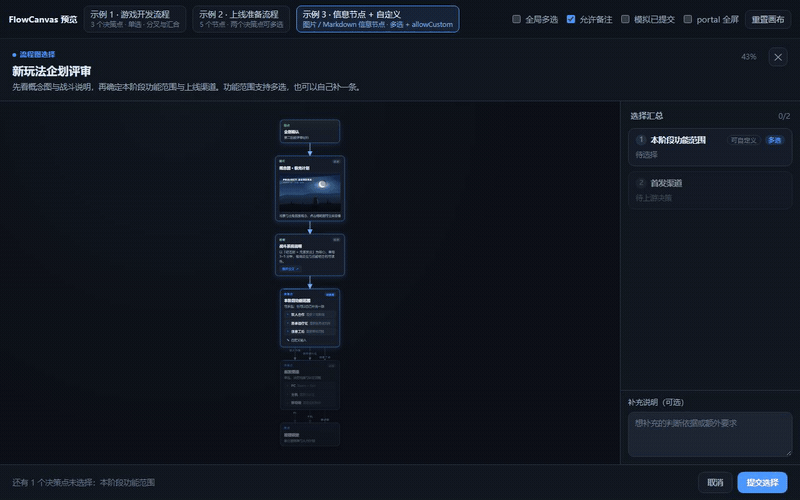Image resolution: width=800 pixels, height=500 pixels.
Task: Switch to 示例 1 · 游戏开发流程 tab
Action: click(x=135, y=19)
